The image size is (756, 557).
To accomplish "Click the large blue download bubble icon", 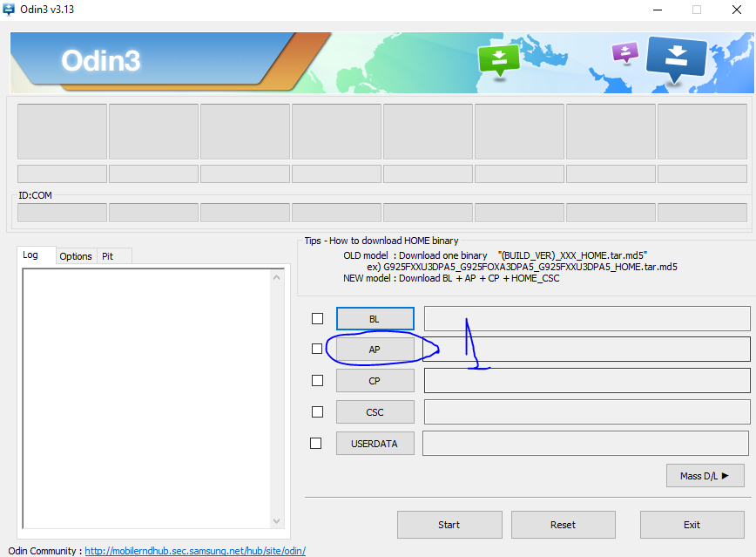I will [x=676, y=59].
